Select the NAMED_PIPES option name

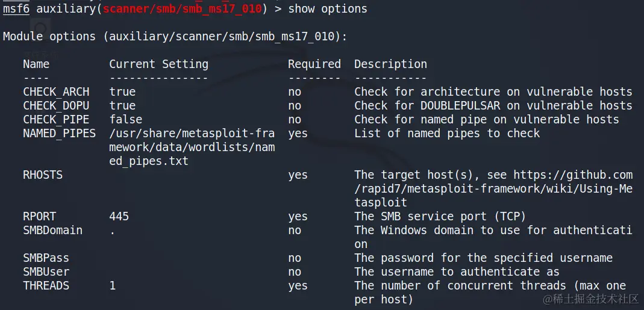(59, 133)
